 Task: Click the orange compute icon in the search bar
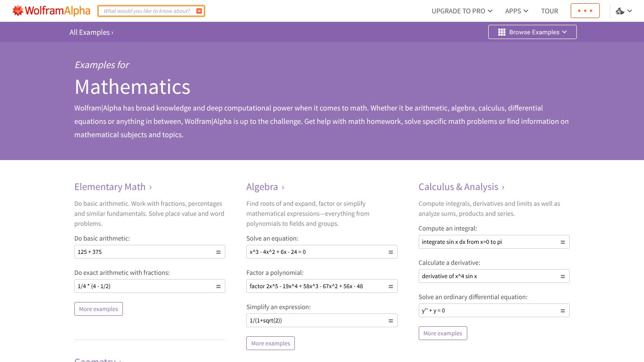[x=199, y=10]
